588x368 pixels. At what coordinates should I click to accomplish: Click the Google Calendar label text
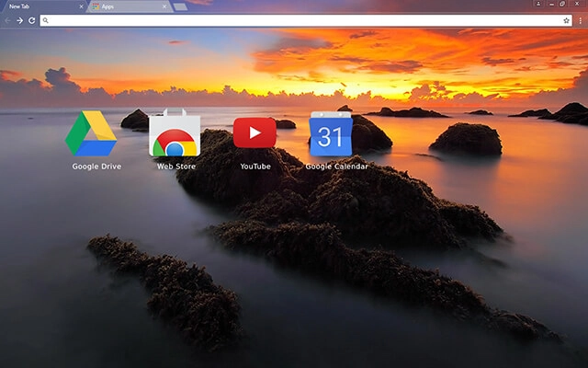(337, 167)
